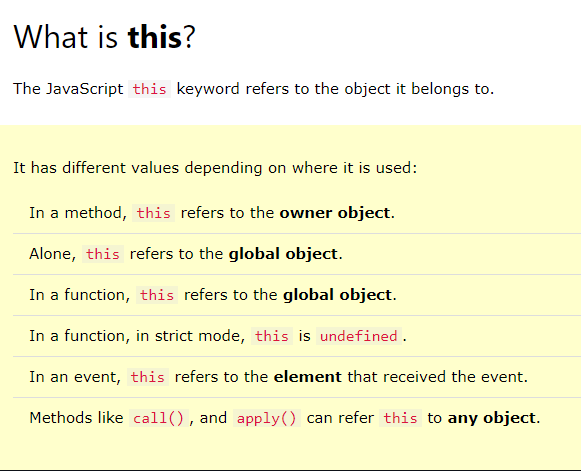
Task: Click 'that received the event' text
Action: tap(436, 377)
